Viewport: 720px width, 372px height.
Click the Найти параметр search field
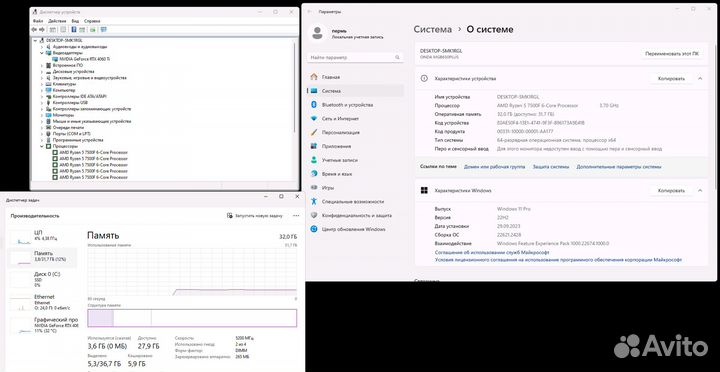(x=355, y=58)
